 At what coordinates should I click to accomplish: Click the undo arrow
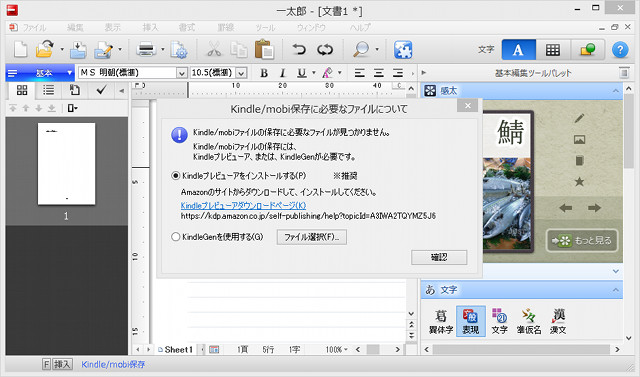[x=299, y=49]
